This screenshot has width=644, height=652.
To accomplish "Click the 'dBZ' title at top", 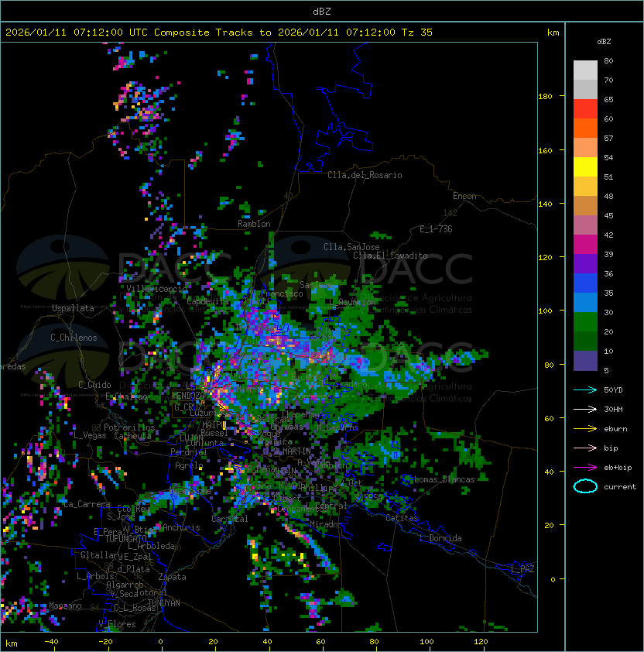I will [322, 11].
